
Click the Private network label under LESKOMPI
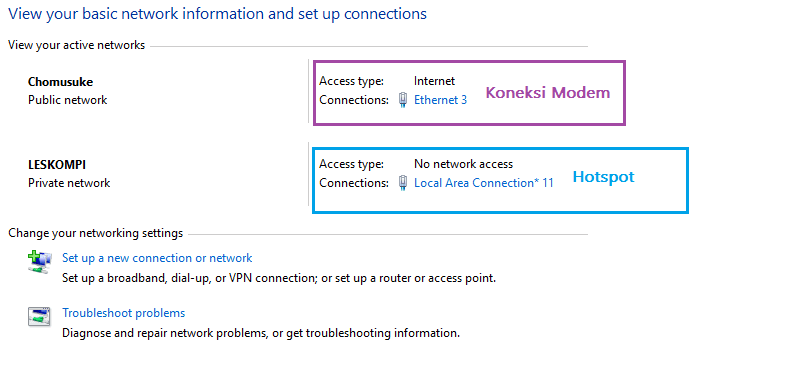[69, 182]
